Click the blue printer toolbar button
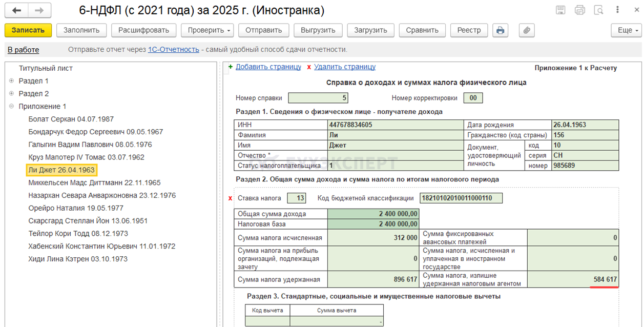The image size is (644, 327). pos(500,30)
